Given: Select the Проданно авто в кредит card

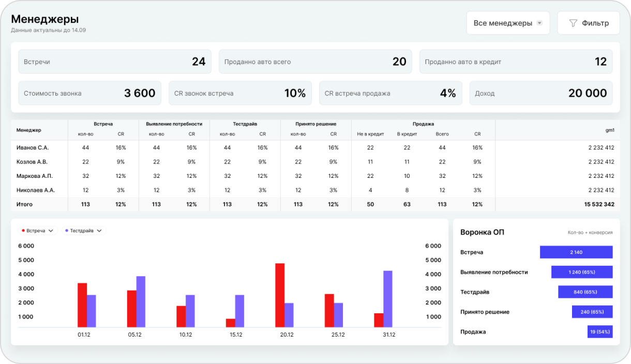Looking at the screenshot, I should [516, 62].
